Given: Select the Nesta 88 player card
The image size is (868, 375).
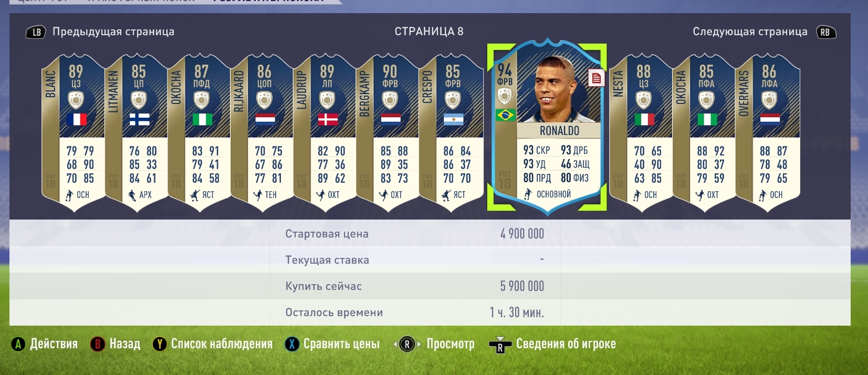Looking at the screenshot, I should [x=641, y=133].
